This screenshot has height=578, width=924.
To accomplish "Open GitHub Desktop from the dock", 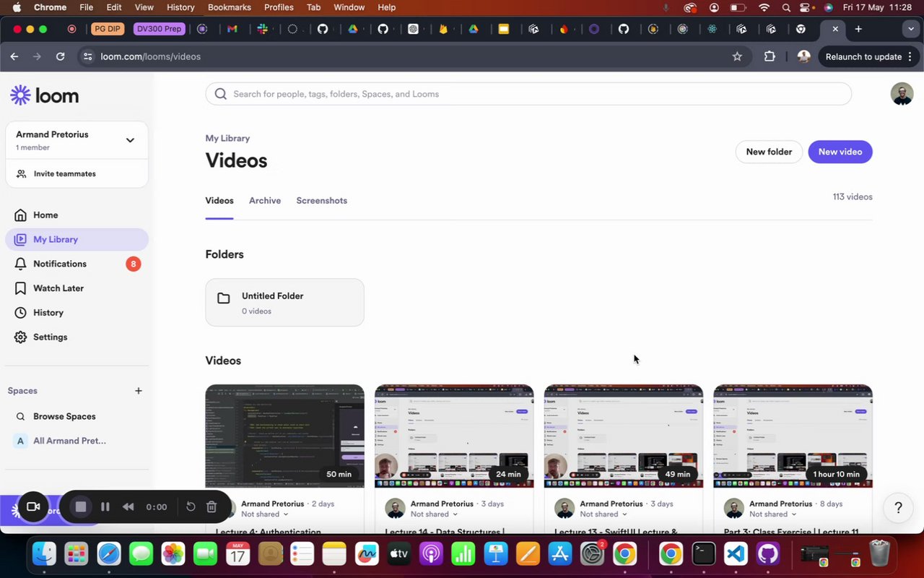I will (768, 554).
